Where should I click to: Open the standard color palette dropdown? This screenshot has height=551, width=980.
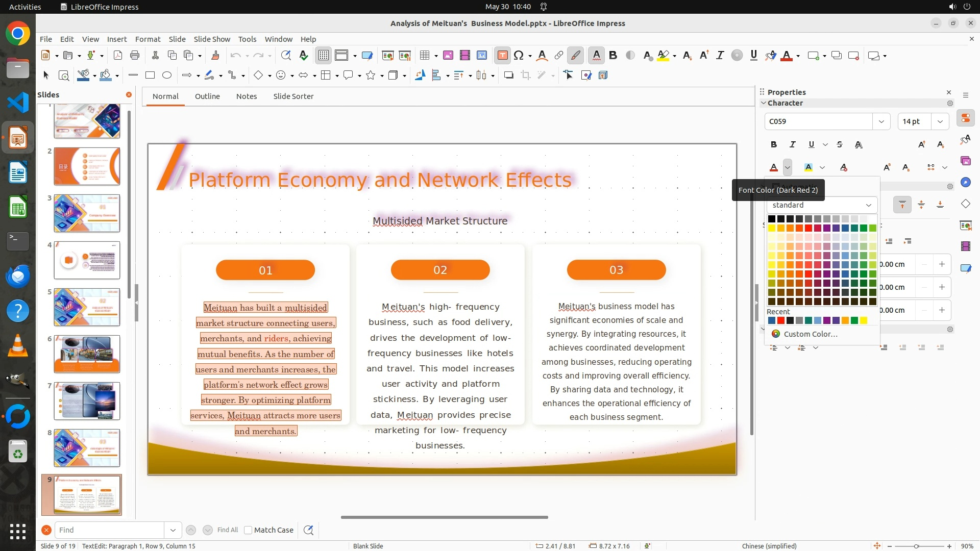[868, 205]
